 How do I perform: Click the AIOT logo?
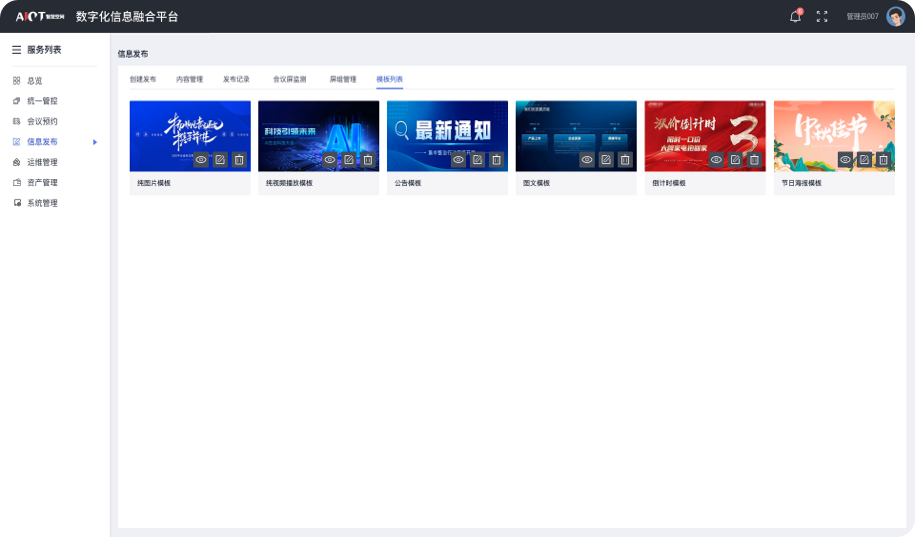click(x=40, y=16)
